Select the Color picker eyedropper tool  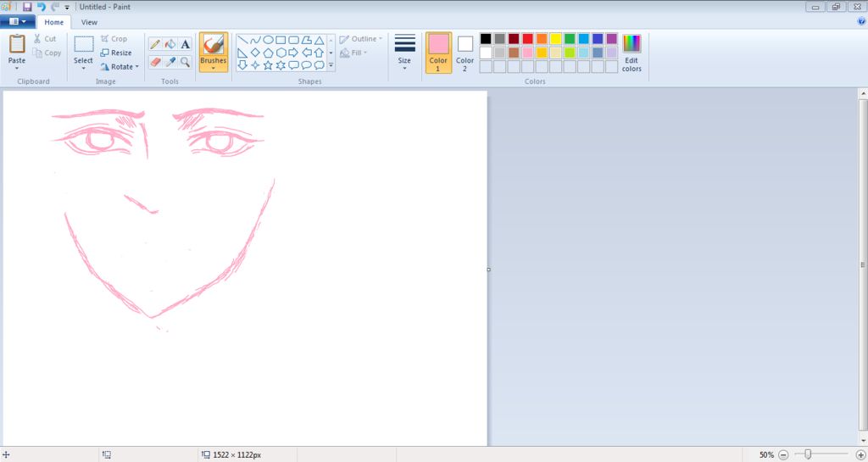click(170, 62)
